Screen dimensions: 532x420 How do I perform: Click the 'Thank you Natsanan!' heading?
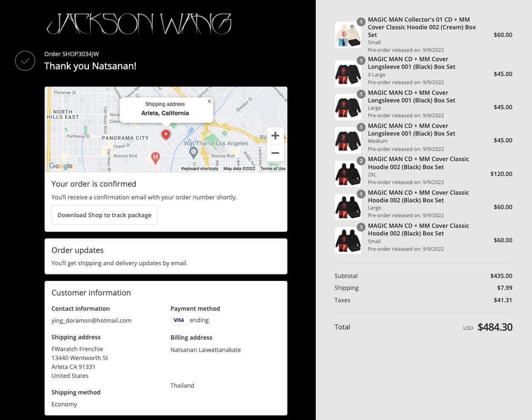click(90, 66)
